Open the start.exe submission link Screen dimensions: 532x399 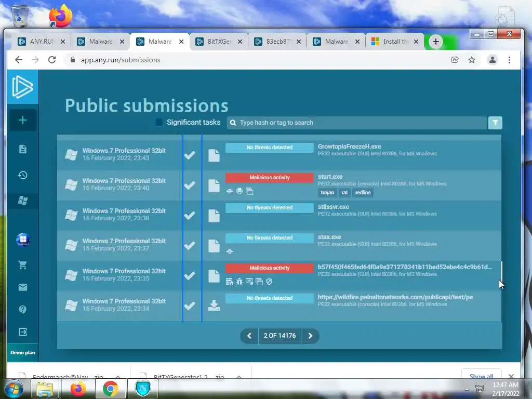point(330,177)
